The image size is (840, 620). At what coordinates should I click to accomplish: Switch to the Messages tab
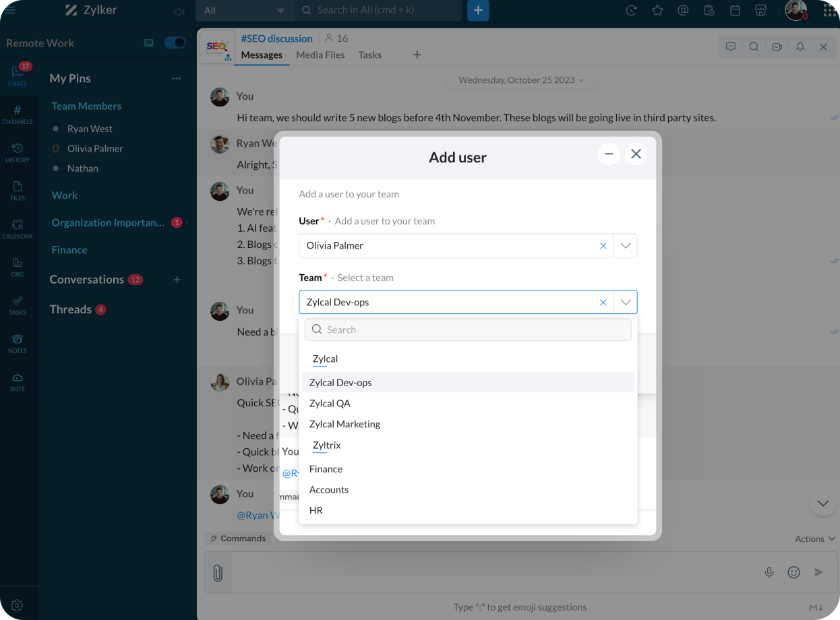(262, 55)
